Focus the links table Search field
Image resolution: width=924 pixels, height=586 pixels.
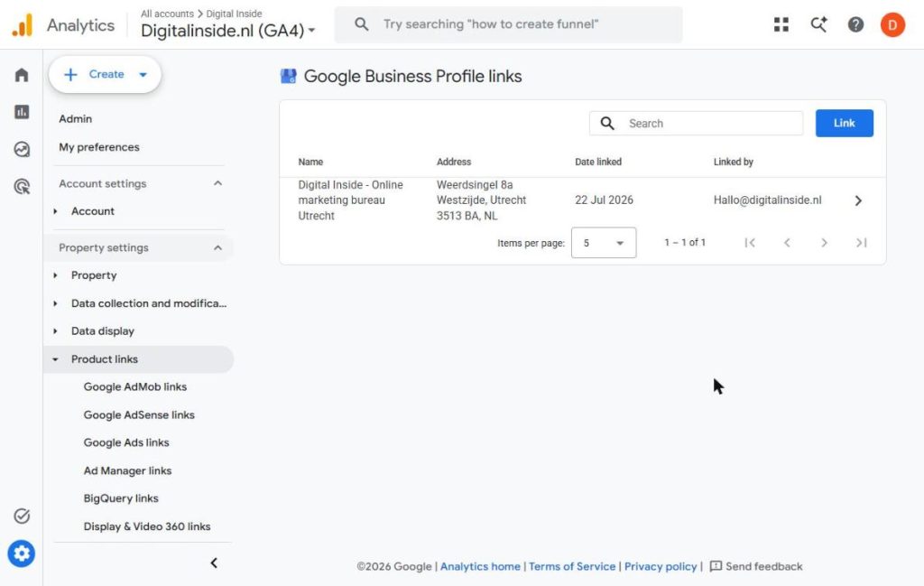(x=696, y=123)
